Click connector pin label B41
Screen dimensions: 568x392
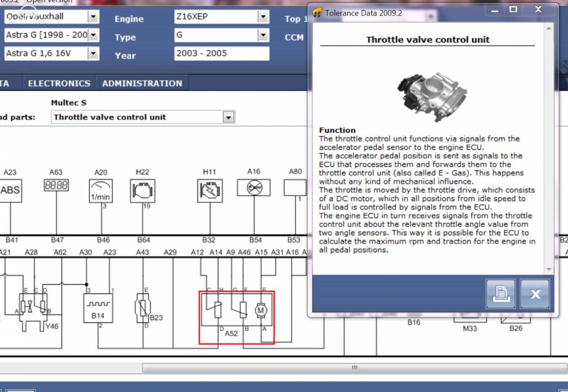click(12, 240)
